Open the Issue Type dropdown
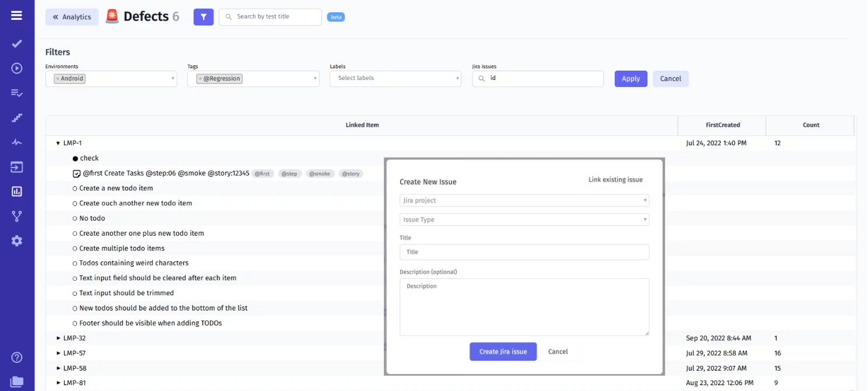Viewport: 868px width, 391px height. point(524,220)
